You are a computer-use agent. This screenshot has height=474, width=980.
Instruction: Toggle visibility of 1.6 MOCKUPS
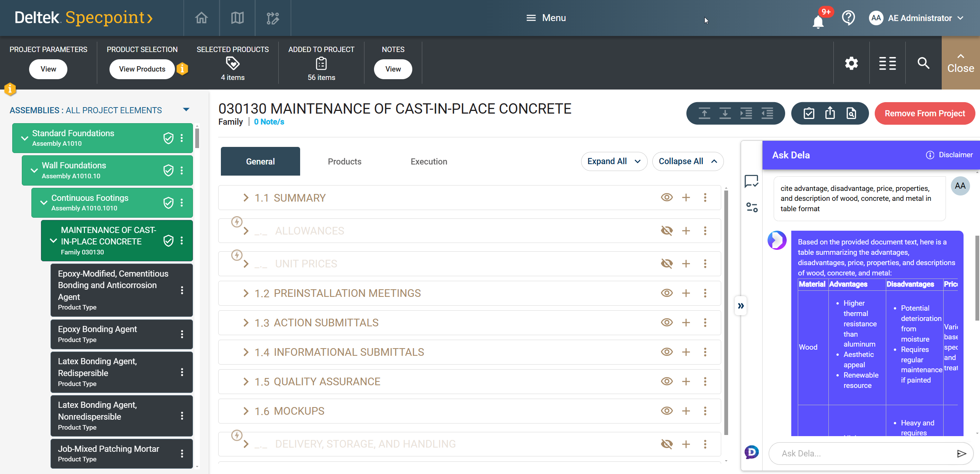[666, 411]
